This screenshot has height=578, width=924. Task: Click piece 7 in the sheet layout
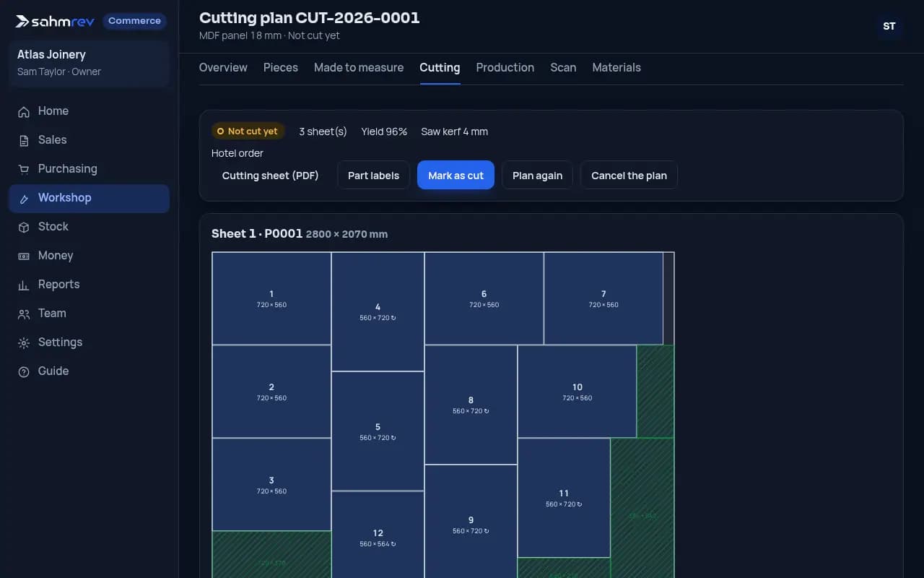pyautogui.click(x=603, y=298)
